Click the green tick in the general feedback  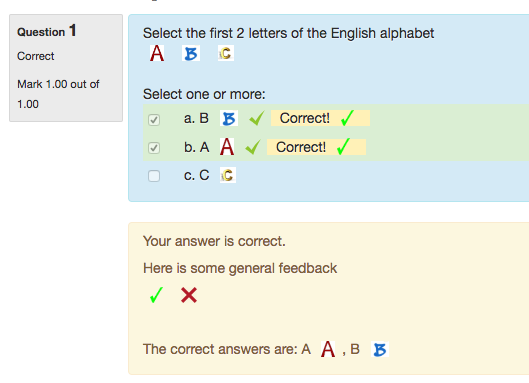coord(156,295)
